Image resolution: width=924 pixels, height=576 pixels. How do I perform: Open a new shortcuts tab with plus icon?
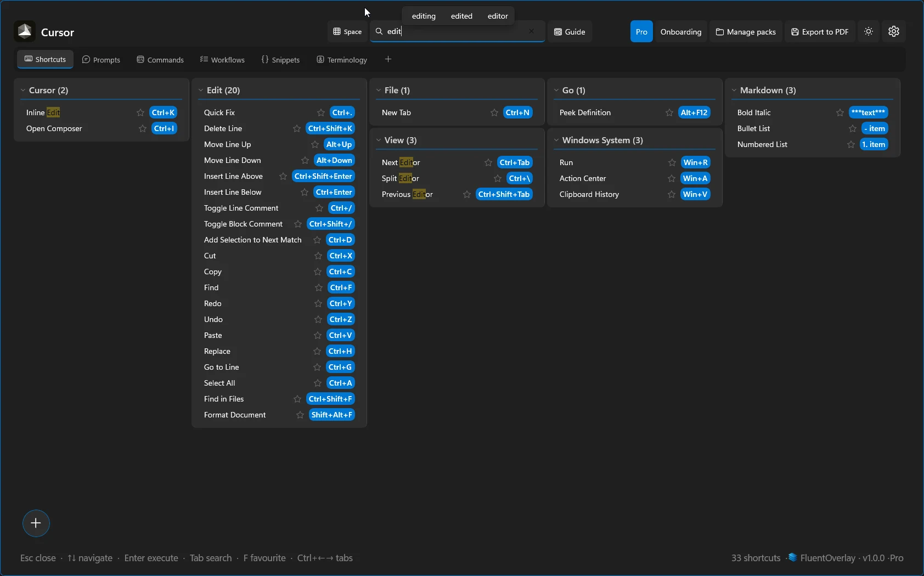(x=388, y=59)
